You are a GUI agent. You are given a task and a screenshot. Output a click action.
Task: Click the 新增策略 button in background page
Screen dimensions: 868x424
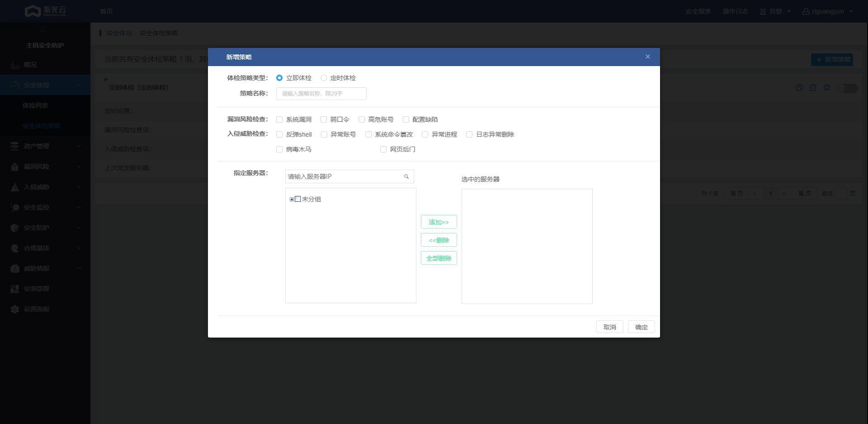point(832,60)
